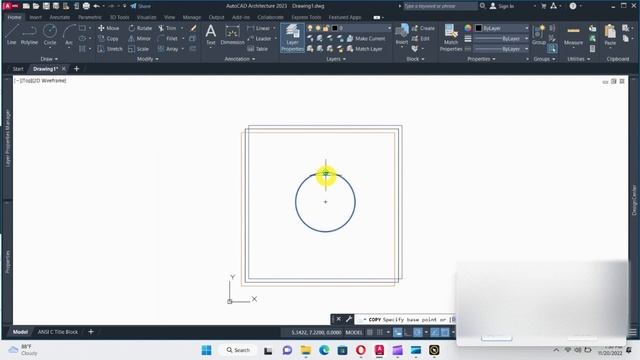The height and width of the screenshot is (360, 640).
Task: Expand the Properties panel
Action: (x=481, y=59)
